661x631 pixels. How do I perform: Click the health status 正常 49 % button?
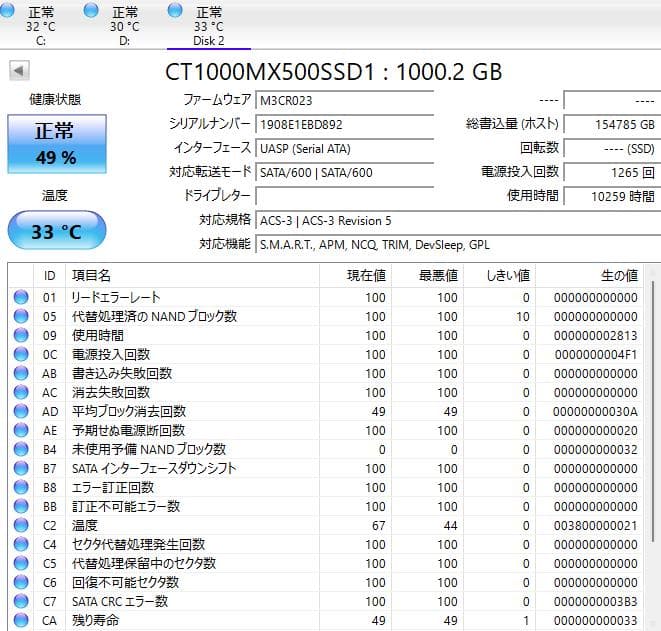(x=57, y=144)
